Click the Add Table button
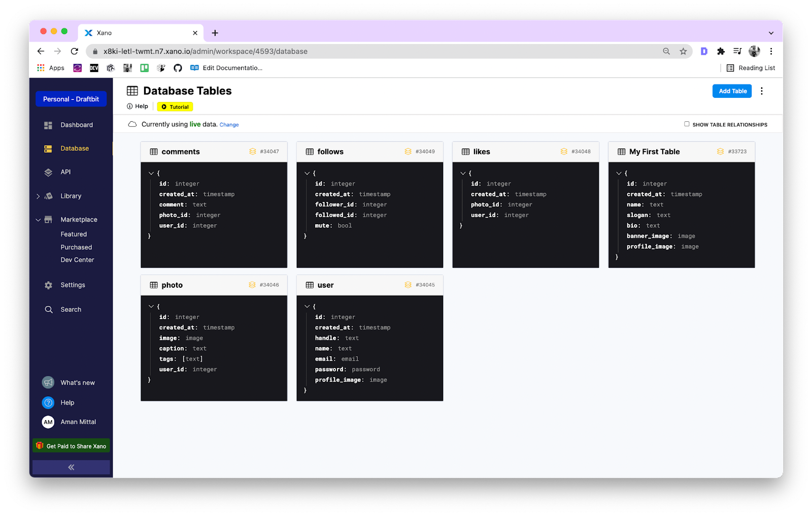Screen dimensions: 812x516 pyautogui.click(x=731, y=91)
